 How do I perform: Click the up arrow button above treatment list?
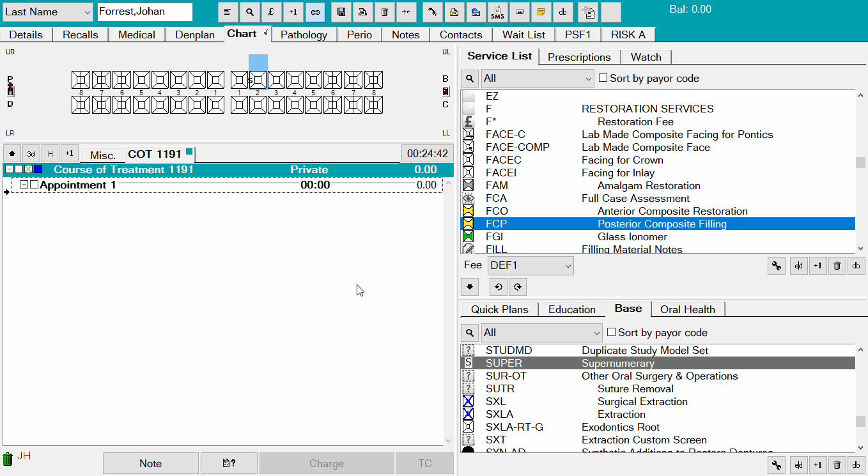coord(12,154)
